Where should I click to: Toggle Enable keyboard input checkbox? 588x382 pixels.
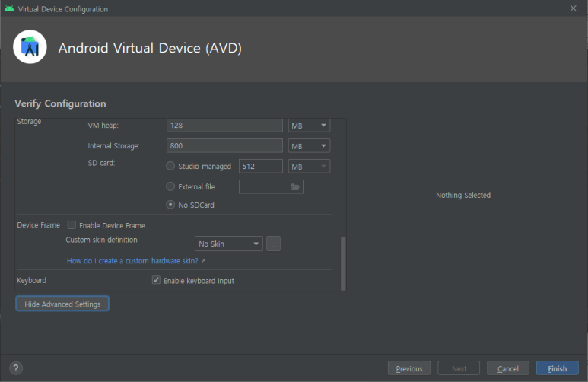tap(156, 280)
